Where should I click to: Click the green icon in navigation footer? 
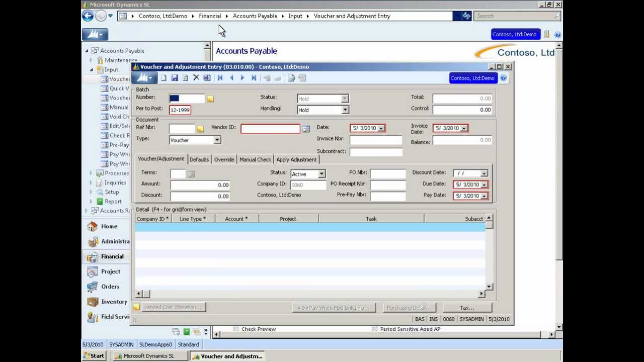tap(187, 332)
